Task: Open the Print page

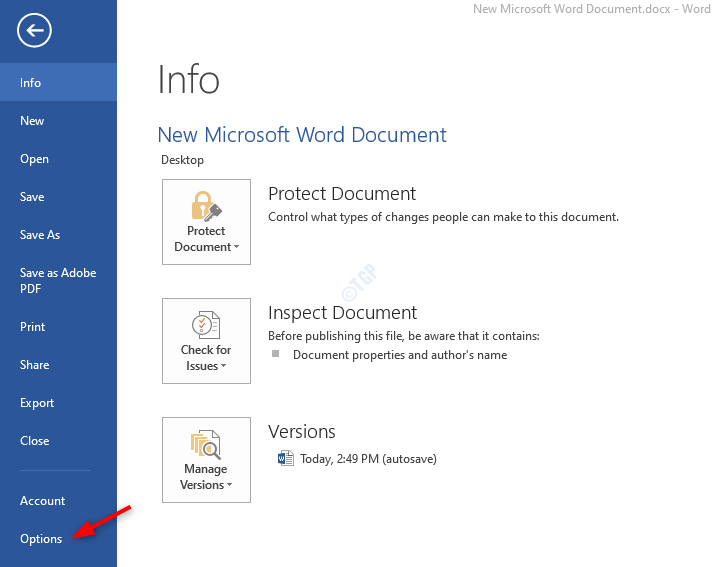Action: (x=58, y=327)
